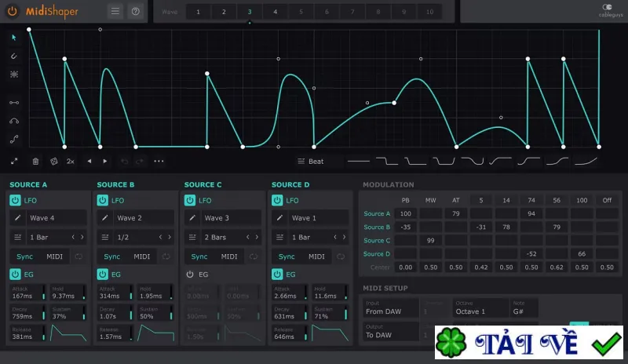628x364 pixels.
Task: Click Source B retrigger loop icon
Action: (166, 257)
